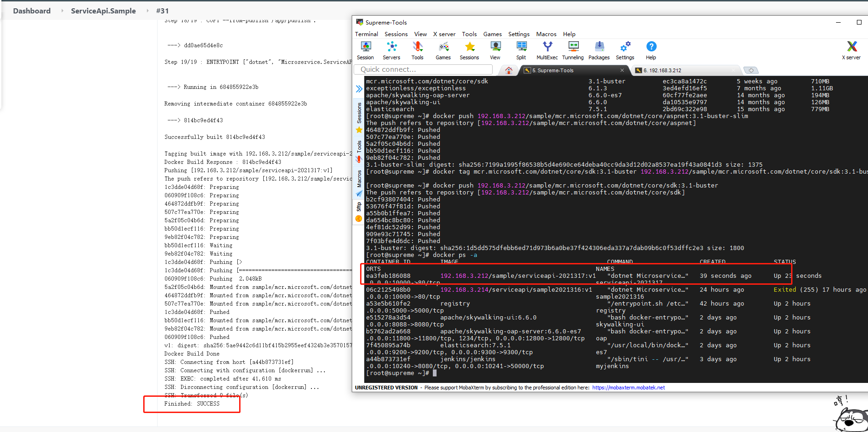This screenshot has width=868, height=432.
Task: Open the X server menu
Action: pyautogui.click(x=444, y=34)
